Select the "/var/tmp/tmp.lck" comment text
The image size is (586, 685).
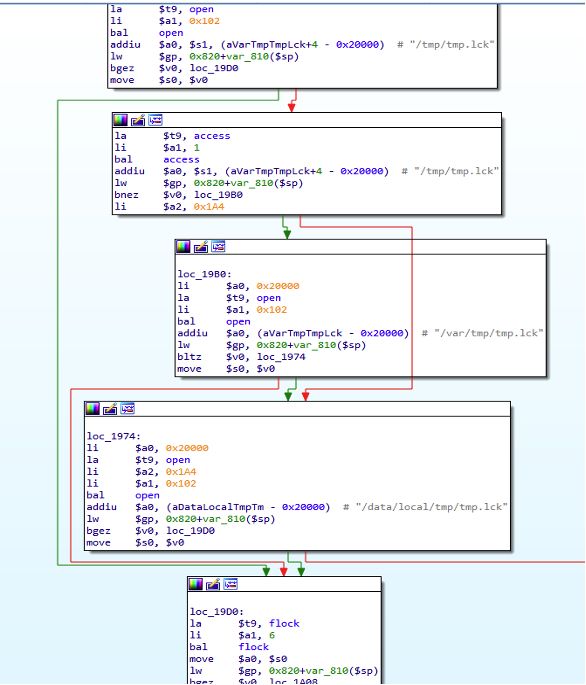click(489, 333)
